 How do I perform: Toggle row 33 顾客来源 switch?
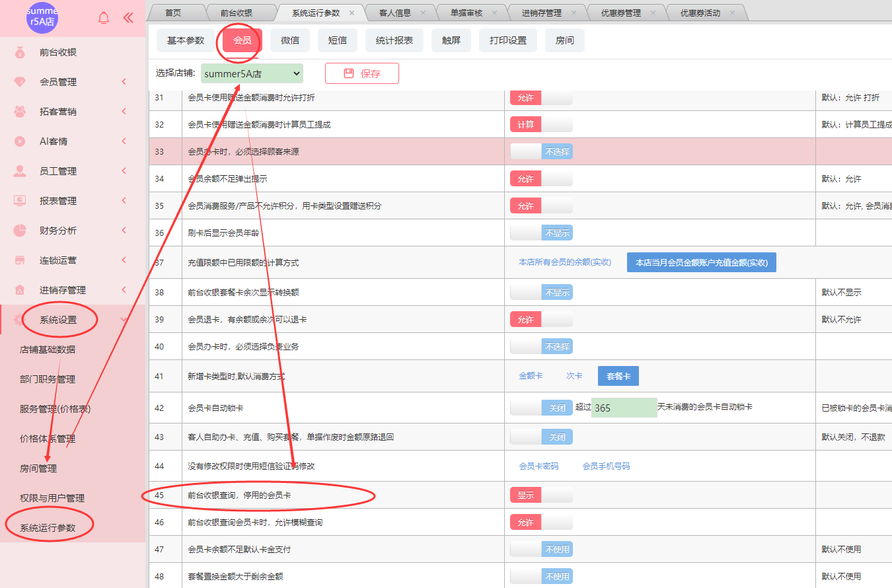[x=541, y=151]
